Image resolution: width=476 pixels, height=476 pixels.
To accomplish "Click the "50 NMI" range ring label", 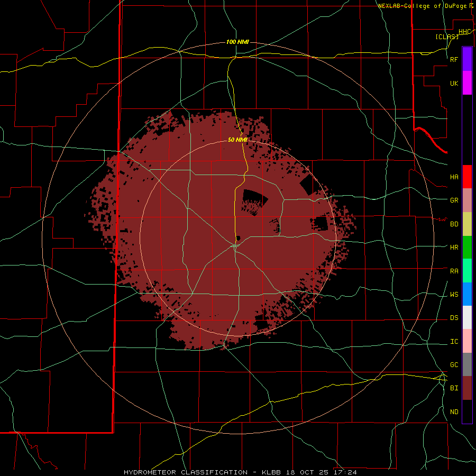I will [x=237, y=140].
